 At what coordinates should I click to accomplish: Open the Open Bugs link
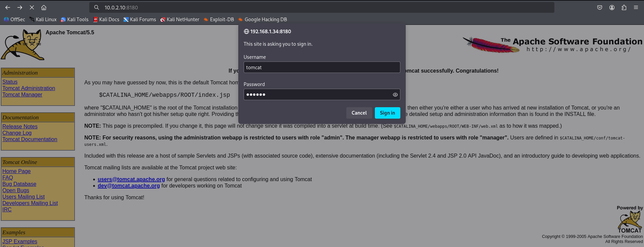pyautogui.click(x=16, y=190)
